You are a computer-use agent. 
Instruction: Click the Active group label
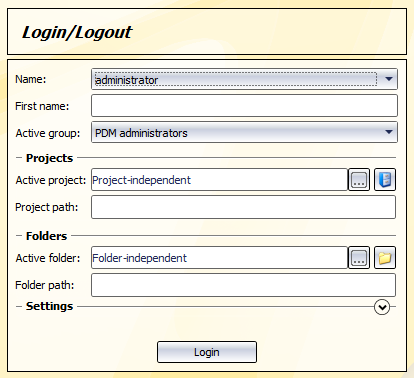tap(48, 133)
